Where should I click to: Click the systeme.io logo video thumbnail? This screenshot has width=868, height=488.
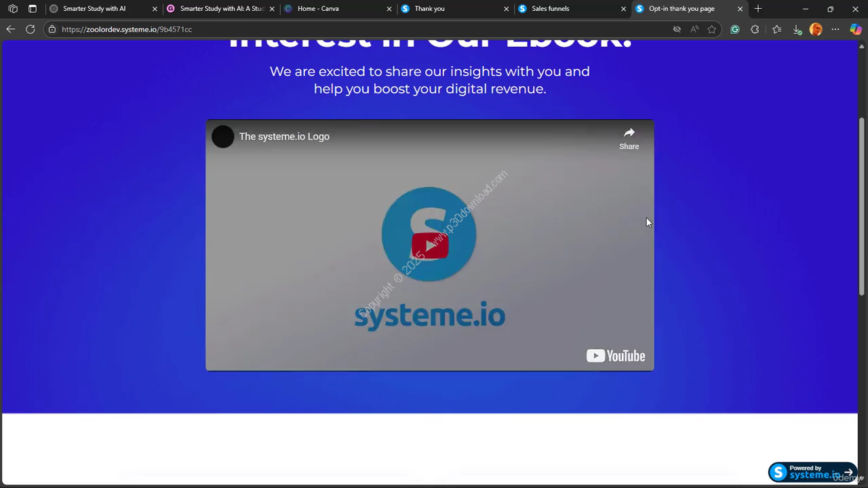pos(429,245)
